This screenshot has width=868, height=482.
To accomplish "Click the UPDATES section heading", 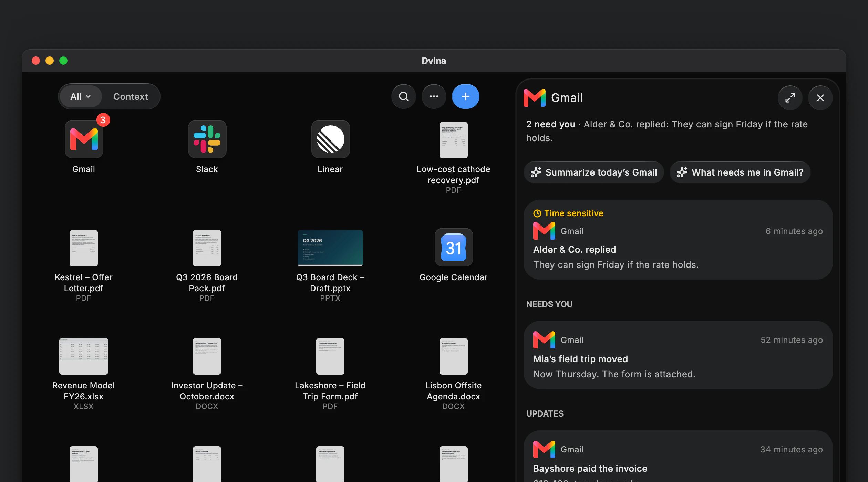I will pos(545,414).
